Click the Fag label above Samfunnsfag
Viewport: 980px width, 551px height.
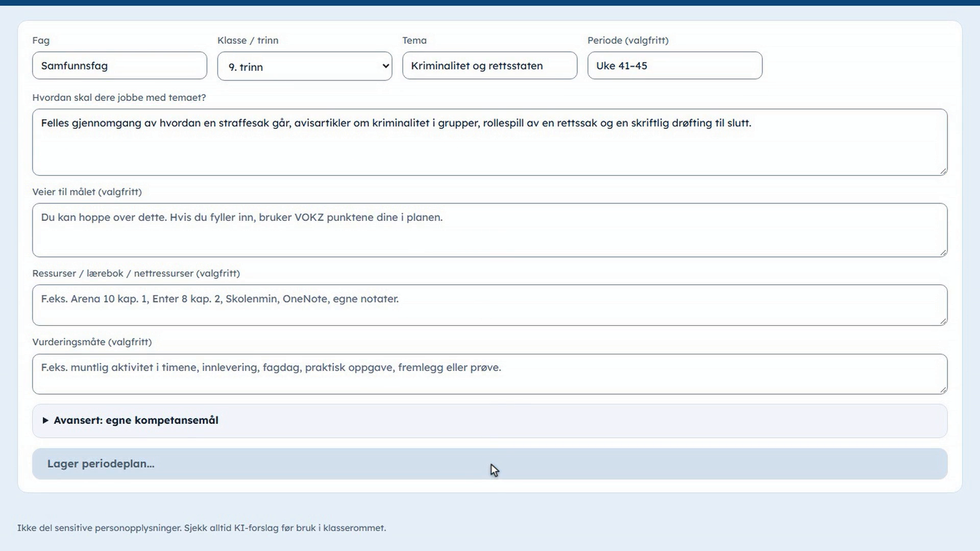(x=41, y=40)
